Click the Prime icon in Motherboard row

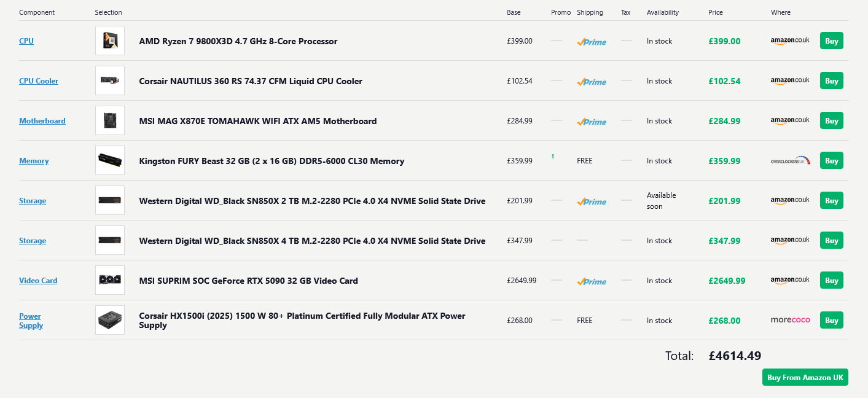click(x=592, y=122)
